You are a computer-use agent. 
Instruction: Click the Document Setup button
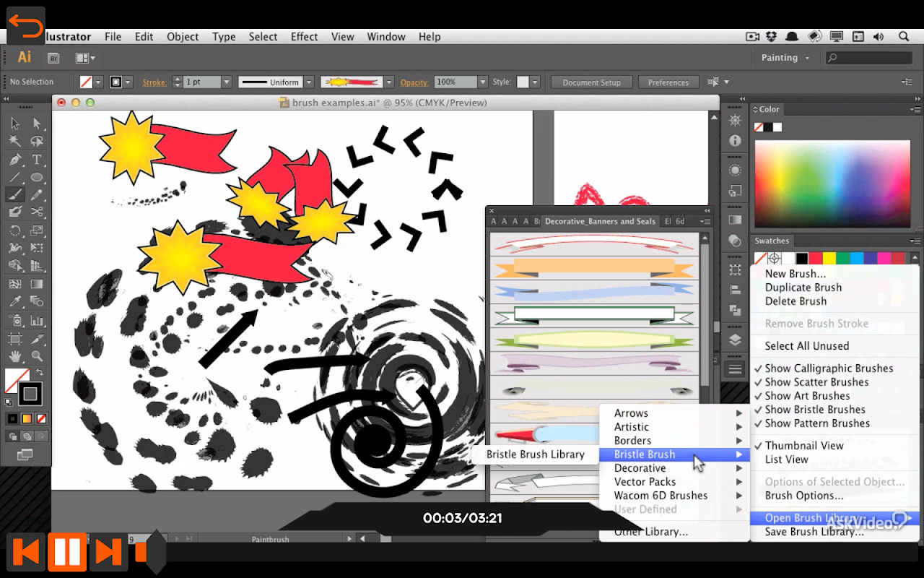click(x=591, y=82)
